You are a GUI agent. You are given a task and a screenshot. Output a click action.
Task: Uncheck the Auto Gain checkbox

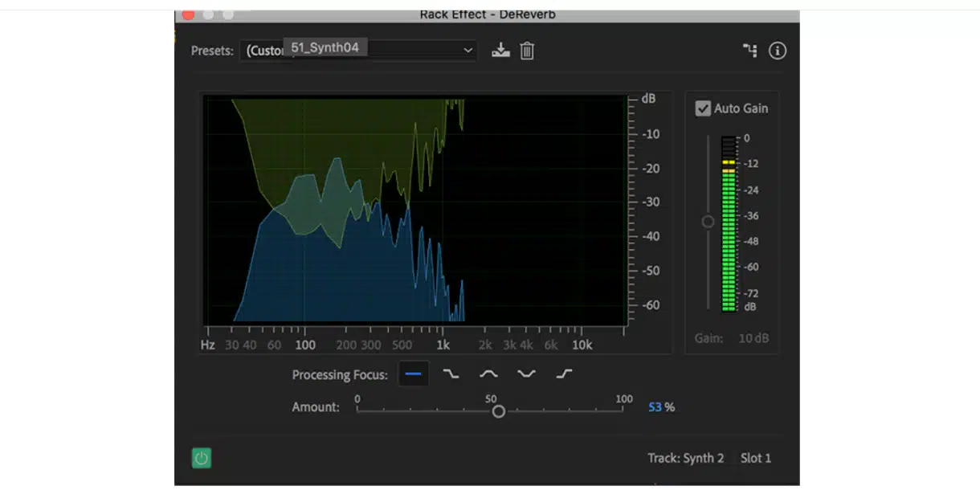point(703,108)
